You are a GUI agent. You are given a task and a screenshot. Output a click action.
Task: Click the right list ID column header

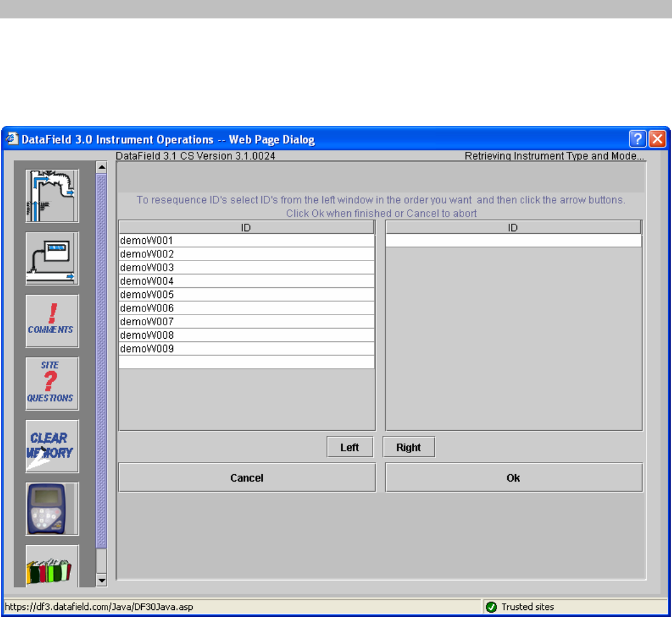pyautogui.click(x=514, y=227)
